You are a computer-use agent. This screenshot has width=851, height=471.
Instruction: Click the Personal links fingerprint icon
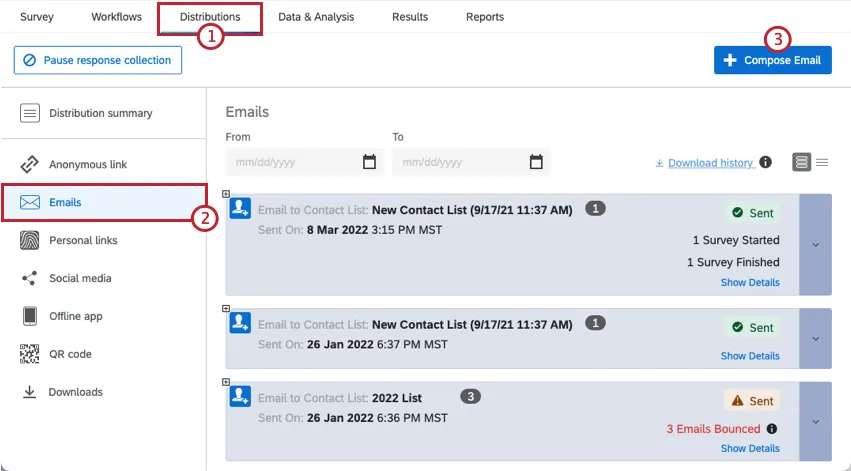click(29, 240)
